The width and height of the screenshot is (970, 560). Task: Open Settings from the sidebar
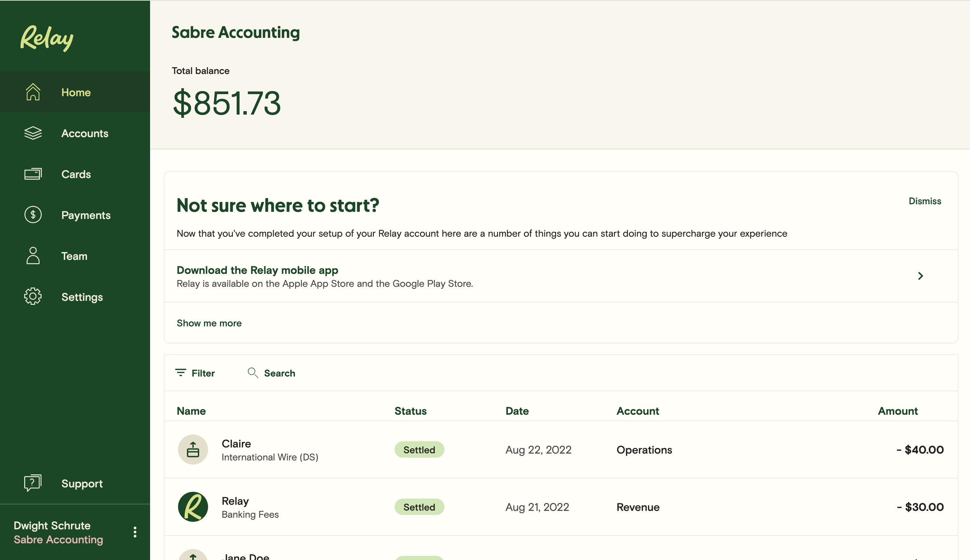(75, 296)
